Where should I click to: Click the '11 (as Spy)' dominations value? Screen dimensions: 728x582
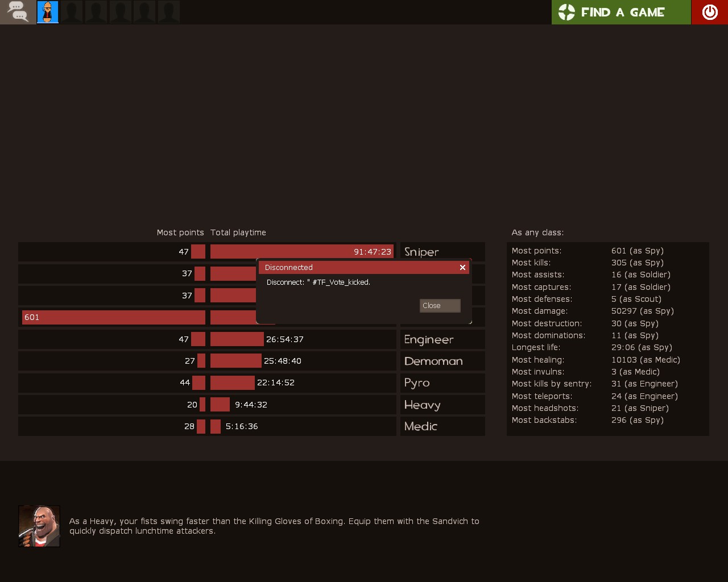pyautogui.click(x=635, y=335)
